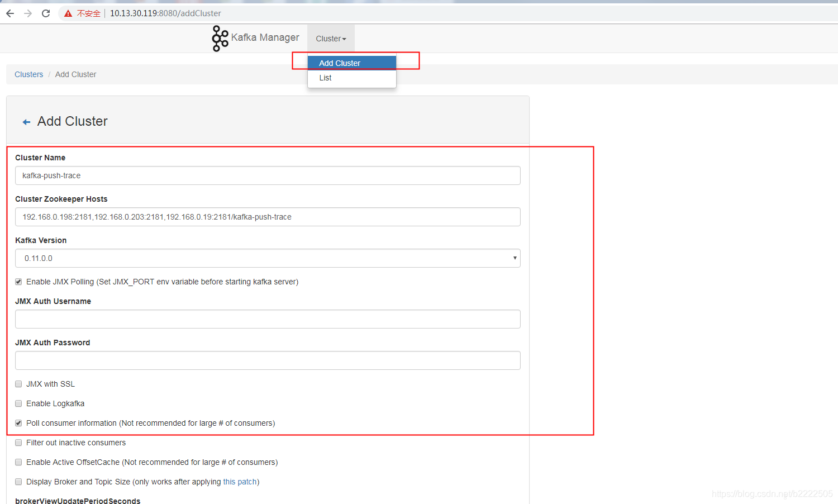Click the browser forward arrow
838x504 pixels.
(x=28, y=13)
